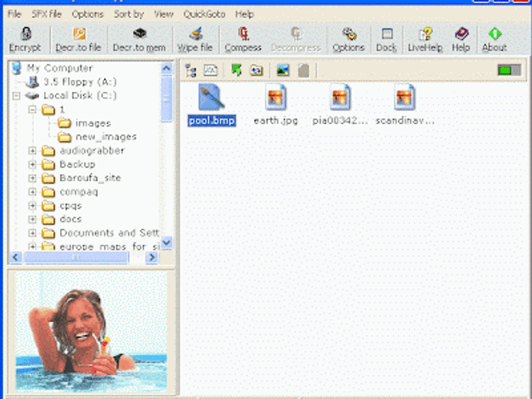
Task: Expand the cpqs folder node
Action: [x=32, y=206]
